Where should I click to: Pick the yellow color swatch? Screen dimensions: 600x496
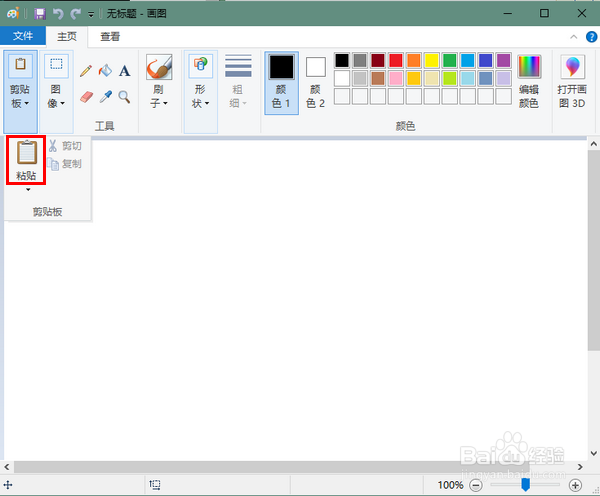click(x=432, y=60)
